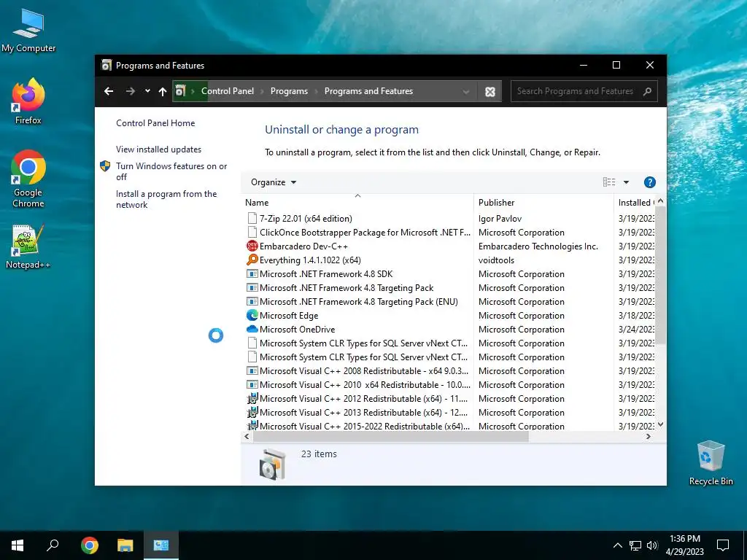This screenshot has width=747, height=560.
Task: Open Turn Windows features on or off
Action: coord(171,171)
